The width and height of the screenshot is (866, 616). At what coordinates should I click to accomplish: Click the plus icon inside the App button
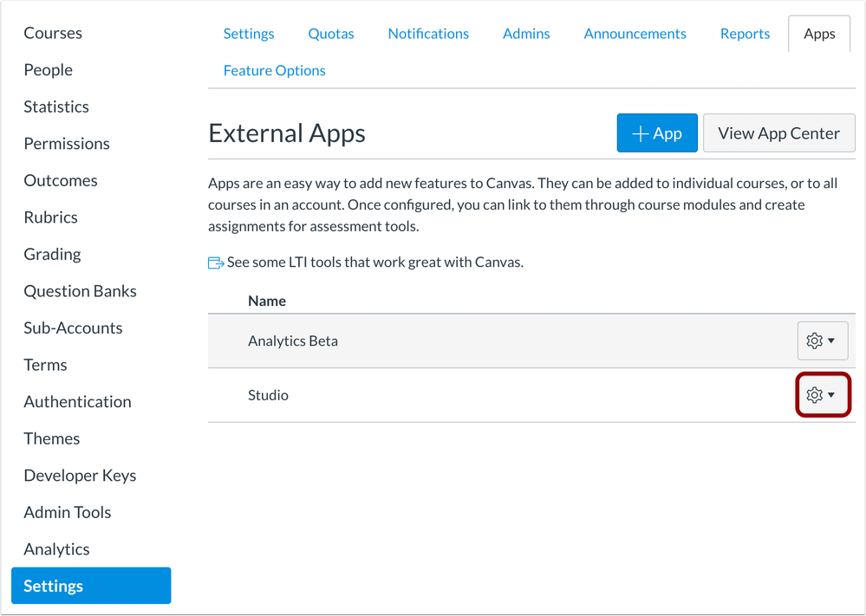point(641,133)
